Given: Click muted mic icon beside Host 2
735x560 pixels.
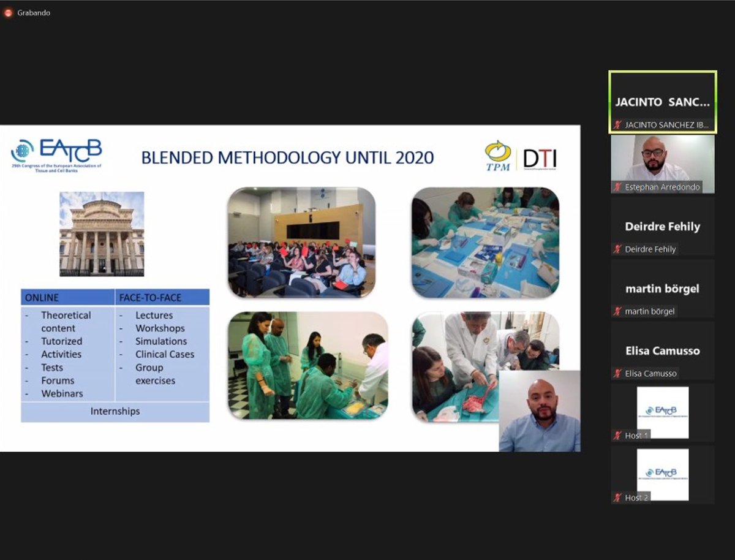Looking at the screenshot, I should point(617,498).
